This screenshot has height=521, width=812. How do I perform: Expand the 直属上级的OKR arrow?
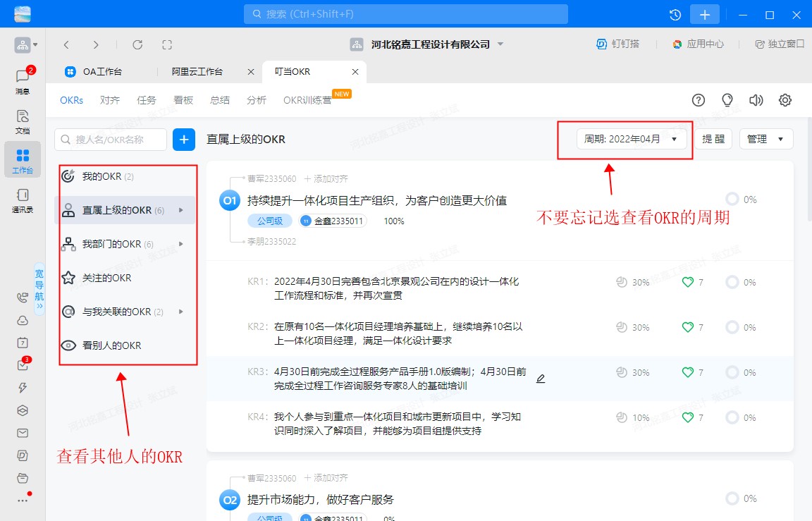tap(181, 210)
